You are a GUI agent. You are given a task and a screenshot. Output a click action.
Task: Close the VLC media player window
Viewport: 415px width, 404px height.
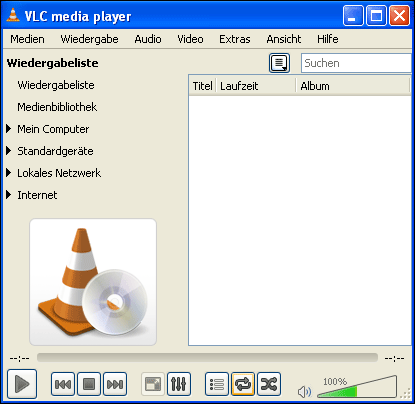click(x=400, y=15)
